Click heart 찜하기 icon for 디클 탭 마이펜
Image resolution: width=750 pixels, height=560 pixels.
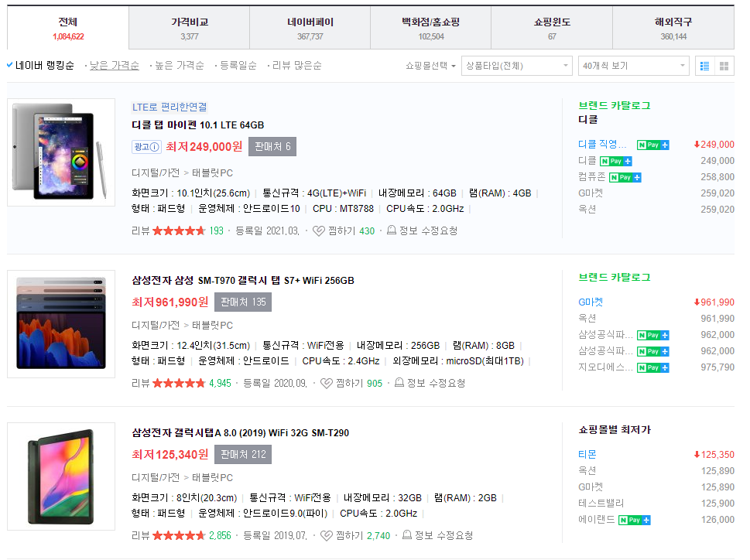click(319, 231)
